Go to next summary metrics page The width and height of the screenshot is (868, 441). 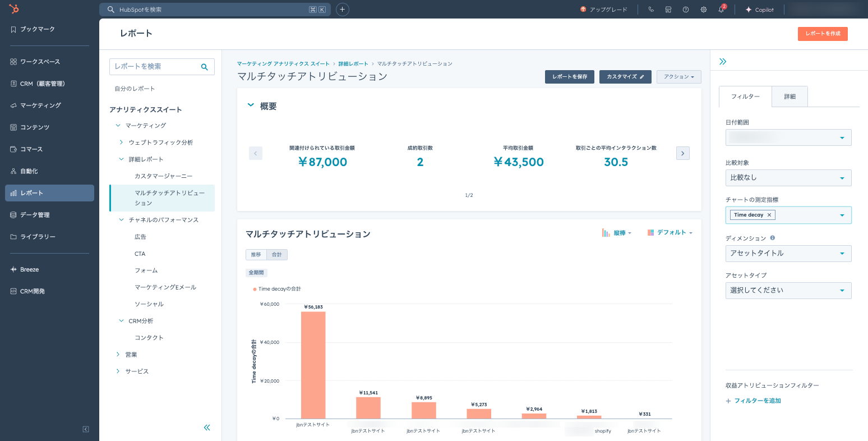point(682,153)
